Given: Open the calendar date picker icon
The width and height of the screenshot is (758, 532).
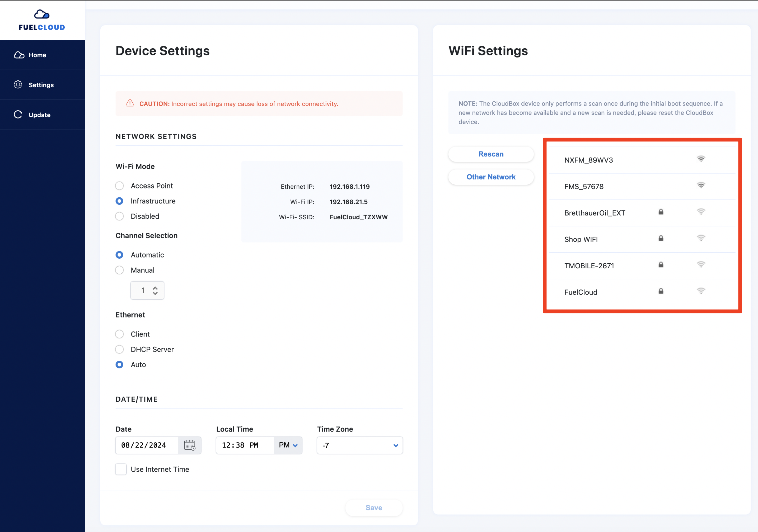Looking at the screenshot, I should coord(190,446).
